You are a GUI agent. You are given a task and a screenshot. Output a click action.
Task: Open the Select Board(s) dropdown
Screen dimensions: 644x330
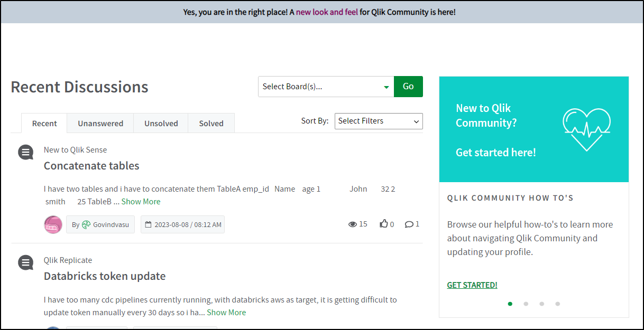326,87
